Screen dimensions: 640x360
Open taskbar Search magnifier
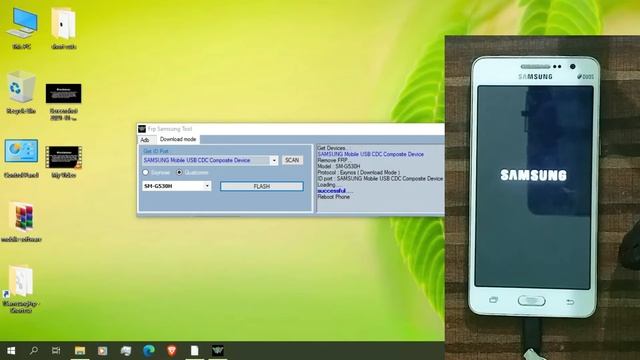point(34,351)
